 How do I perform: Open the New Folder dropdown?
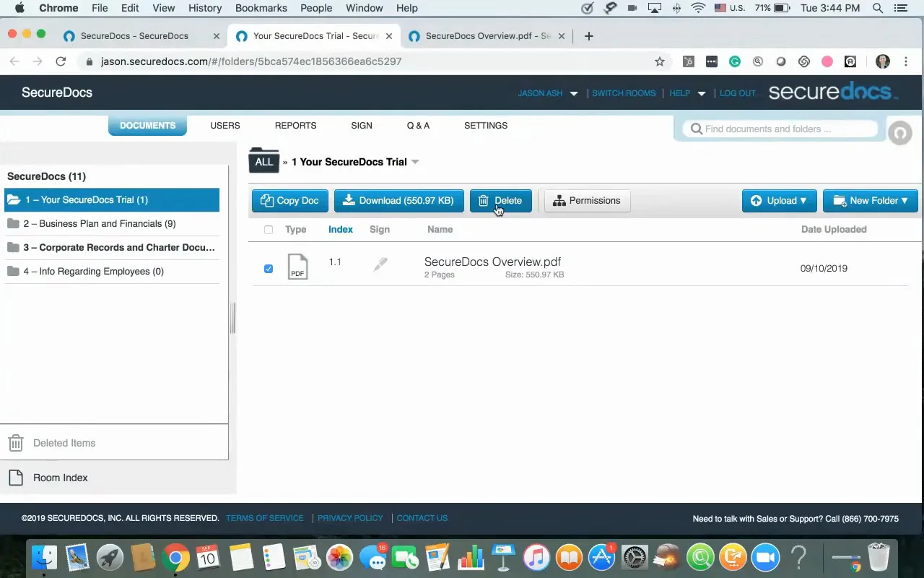pyautogui.click(x=870, y=201)
